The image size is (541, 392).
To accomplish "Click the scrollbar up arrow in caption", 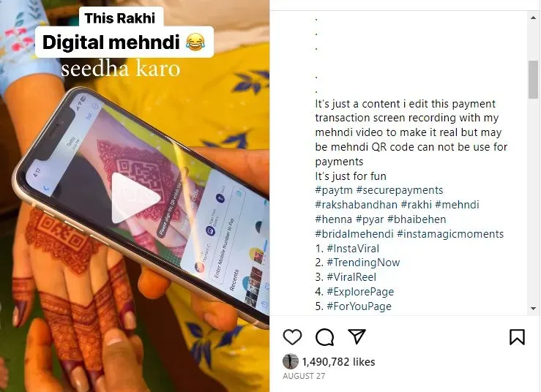I will (x=534, y=17).
